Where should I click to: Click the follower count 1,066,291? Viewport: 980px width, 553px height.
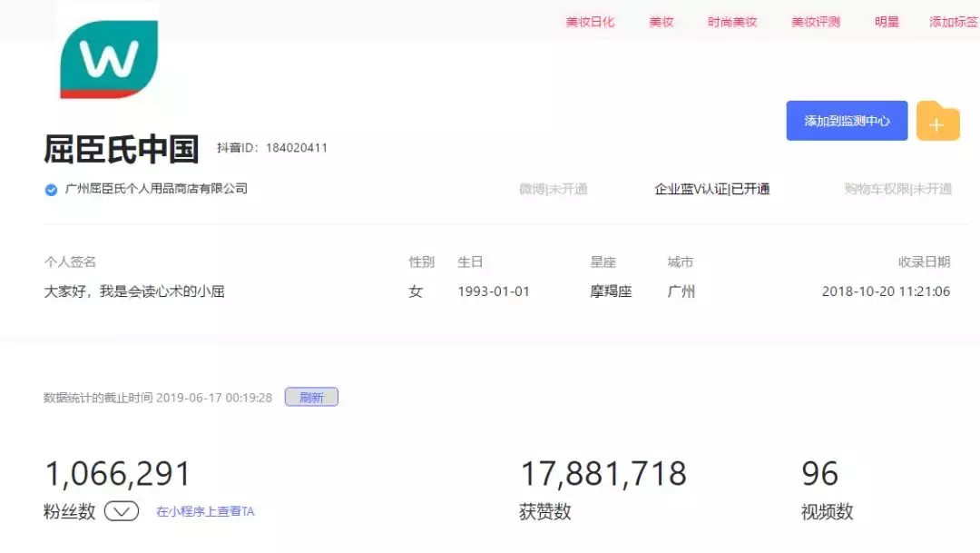[117, 474]
